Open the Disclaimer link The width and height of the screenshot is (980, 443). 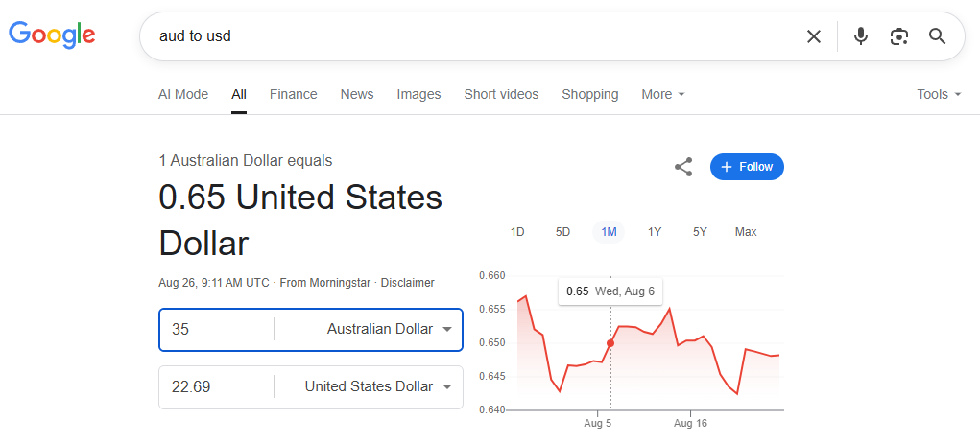(x=408, y=283)
